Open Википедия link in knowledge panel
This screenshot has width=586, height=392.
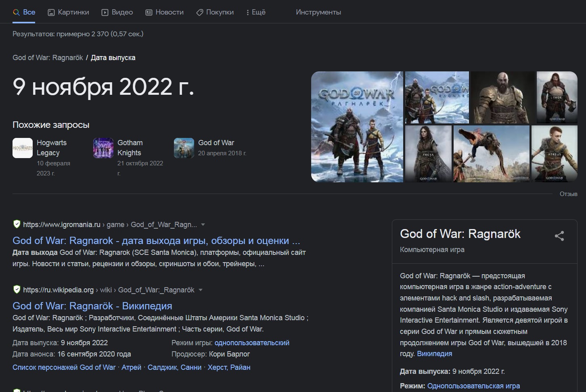point(434,354)
